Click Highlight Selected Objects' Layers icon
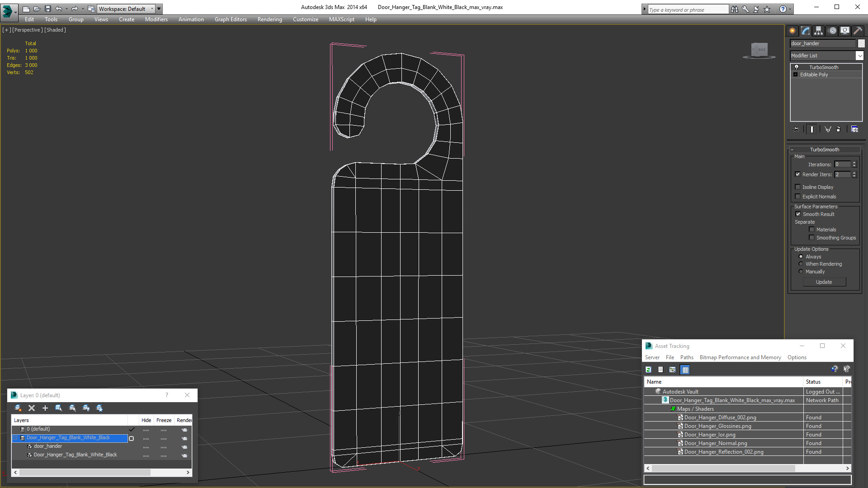 tap(72, 408)
